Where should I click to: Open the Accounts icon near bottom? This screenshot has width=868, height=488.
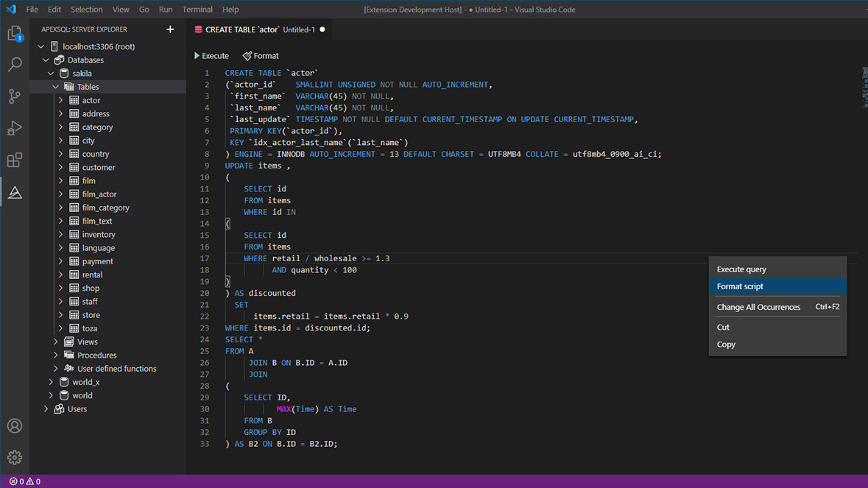point(15,425)
